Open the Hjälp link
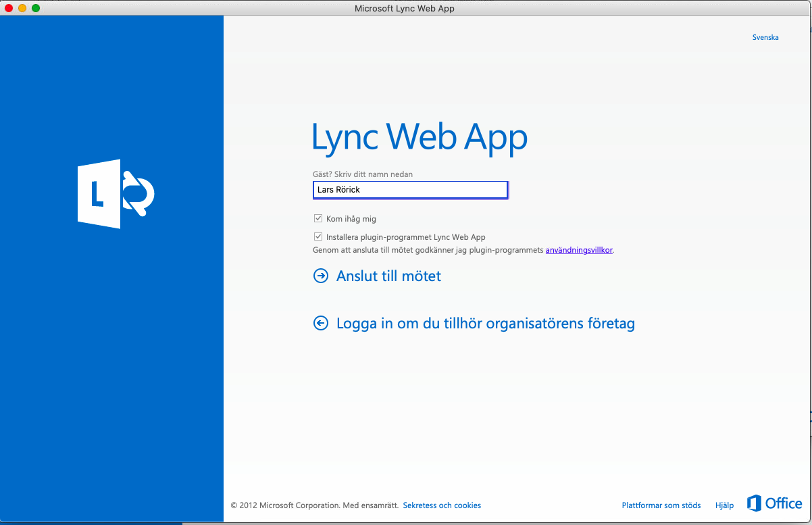The width and height of the screenshot is (812, 525). [724, 505]
